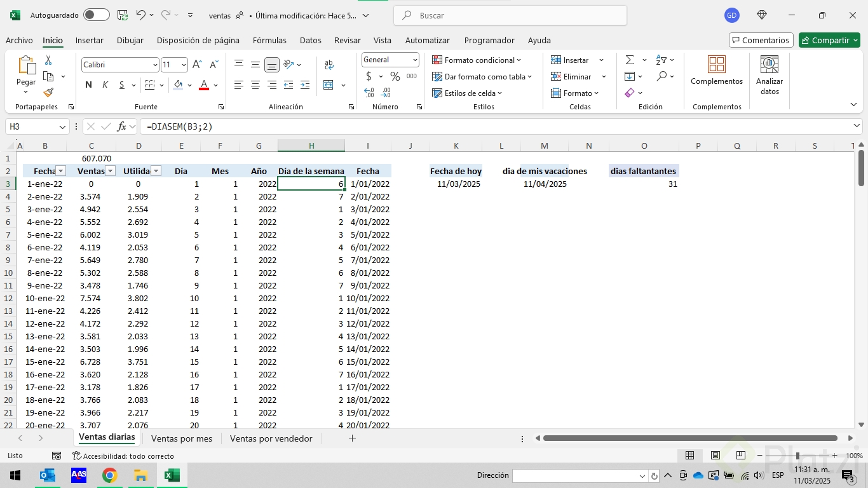Screen dimensions: 868x488
Task: Expand the Calibri font name dropdown
Action: (x=155, y=65)
